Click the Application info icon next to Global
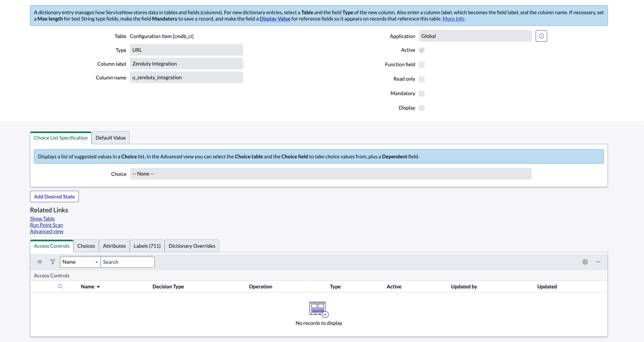Screen dimensions: 644x342 point(541,36)
